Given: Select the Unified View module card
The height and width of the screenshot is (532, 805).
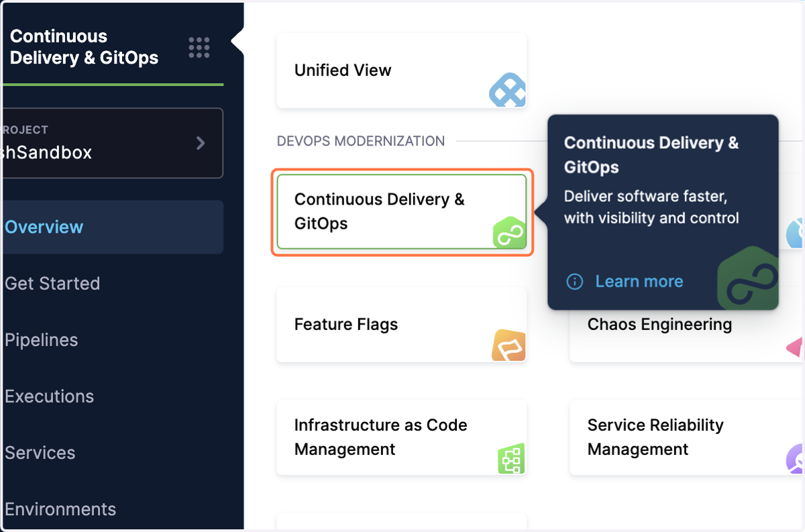Looking at the screenshot, I should coord(402,70).
